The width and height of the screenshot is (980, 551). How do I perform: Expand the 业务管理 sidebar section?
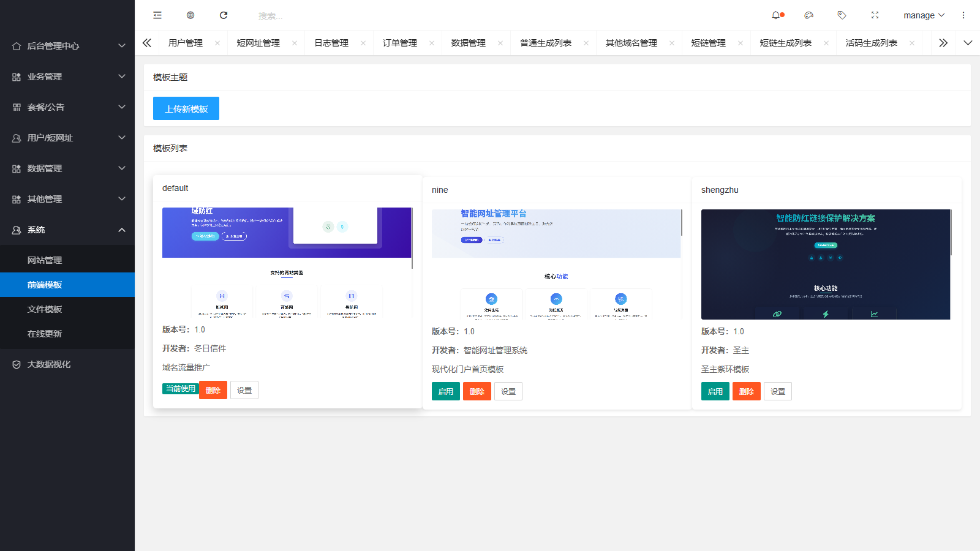(x=67, y=77)
